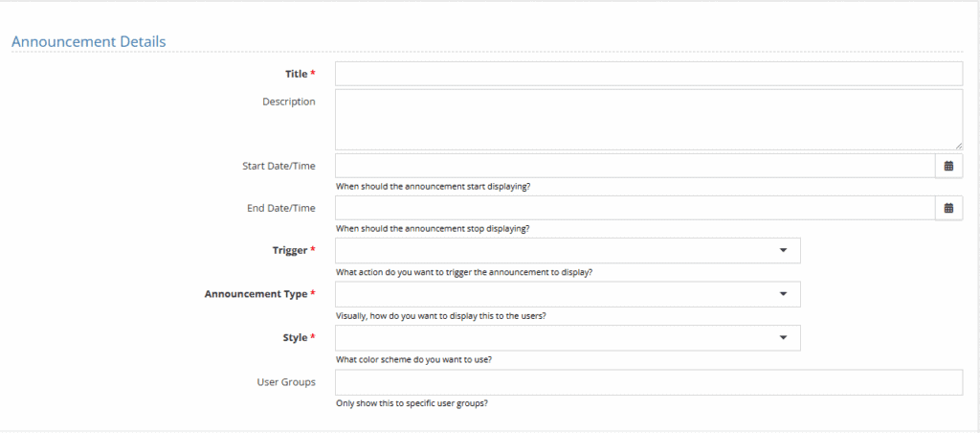Click the User Groups label
The width and height of the screenshot is (980, 433).
tap(286, 381)
